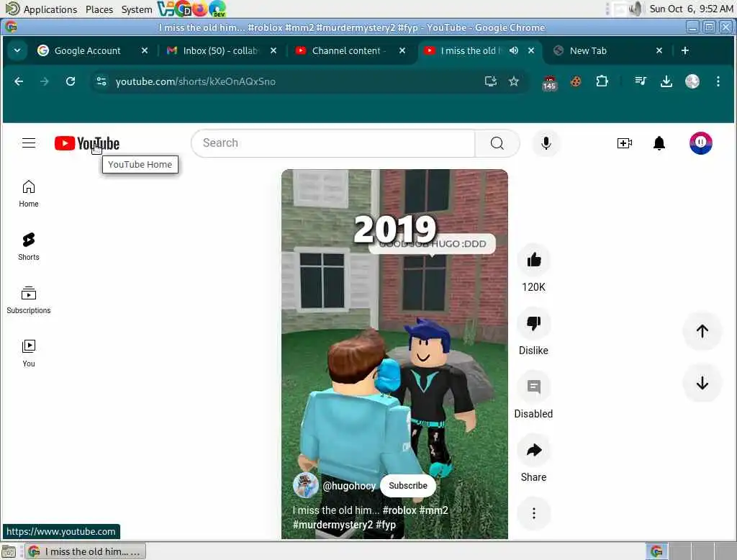737x560 pixels.
Task: Bookmark this page with the star
Action: (514, 81)
